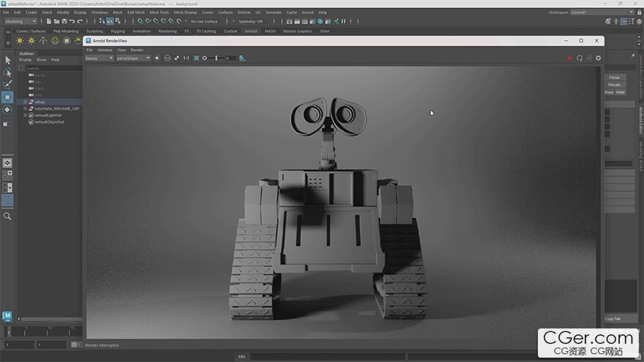
Task: Open the Beauty AOV dropdown
Action: click(x=99, y=59)
